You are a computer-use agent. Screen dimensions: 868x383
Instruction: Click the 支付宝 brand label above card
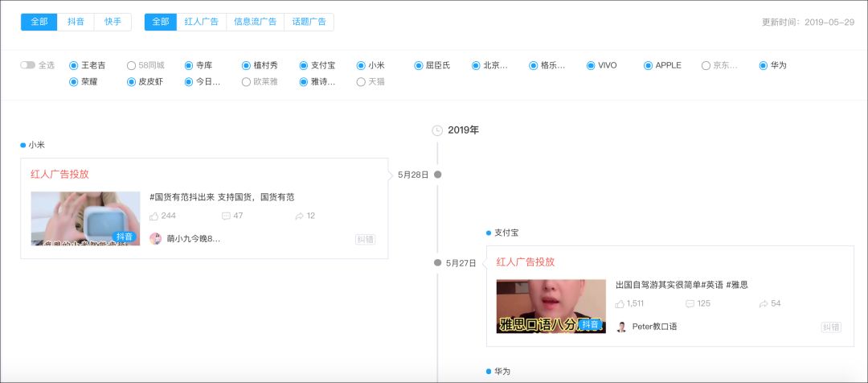[x=506, y=233]
